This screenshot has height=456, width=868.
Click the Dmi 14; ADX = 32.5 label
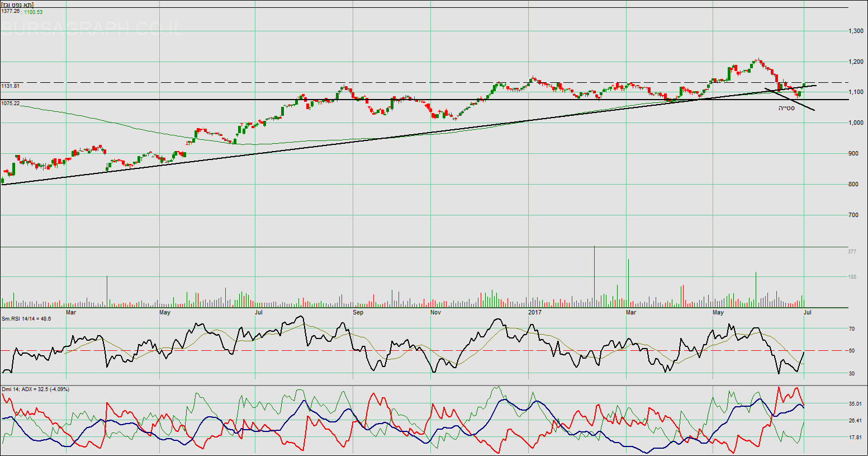[x=36, y=389]
